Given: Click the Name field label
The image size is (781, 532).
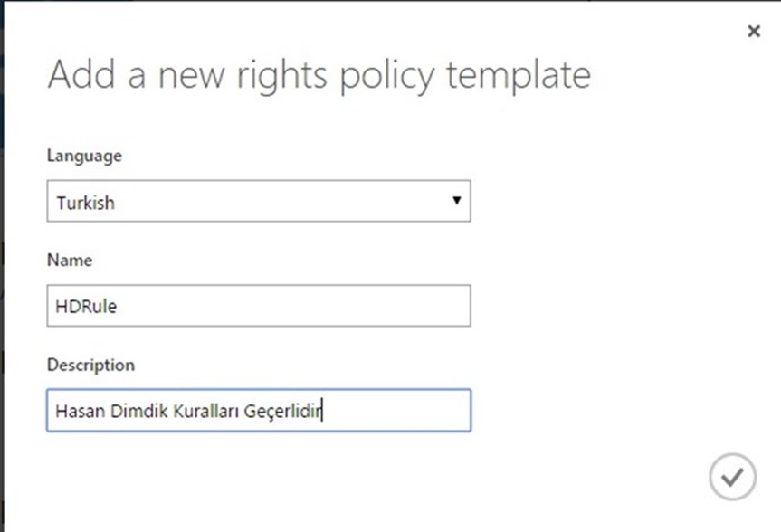Looking at the screenshot, I should click(x=70, y=260).
